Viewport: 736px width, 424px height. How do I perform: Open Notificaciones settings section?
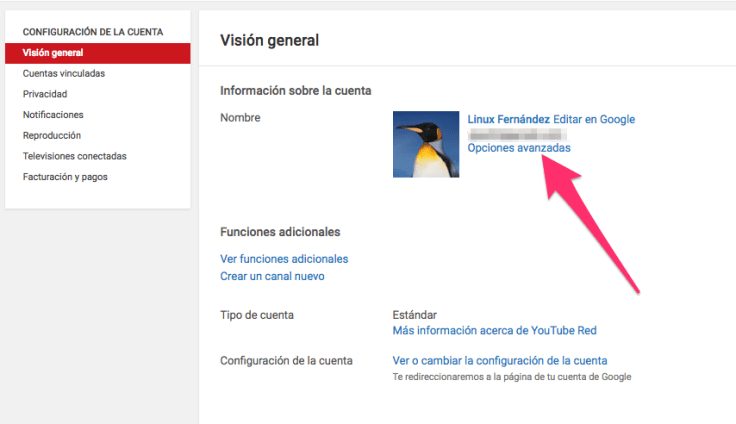click(x=53, y=115)
